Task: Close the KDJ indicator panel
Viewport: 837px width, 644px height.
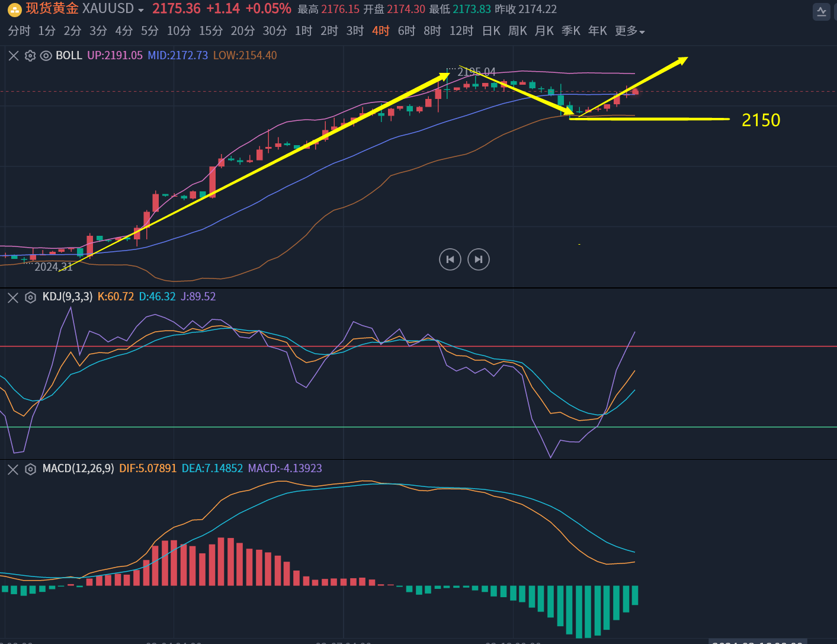Action: 13,297
